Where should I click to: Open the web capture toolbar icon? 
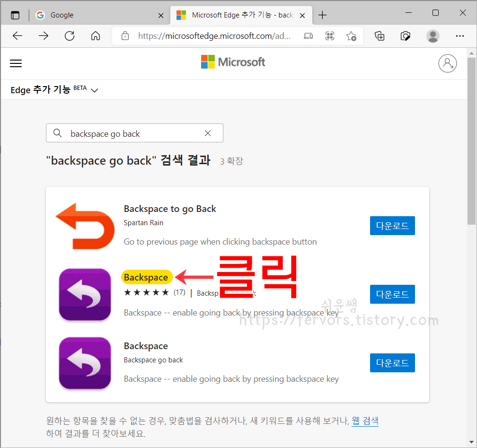click(x=406, y=36)
